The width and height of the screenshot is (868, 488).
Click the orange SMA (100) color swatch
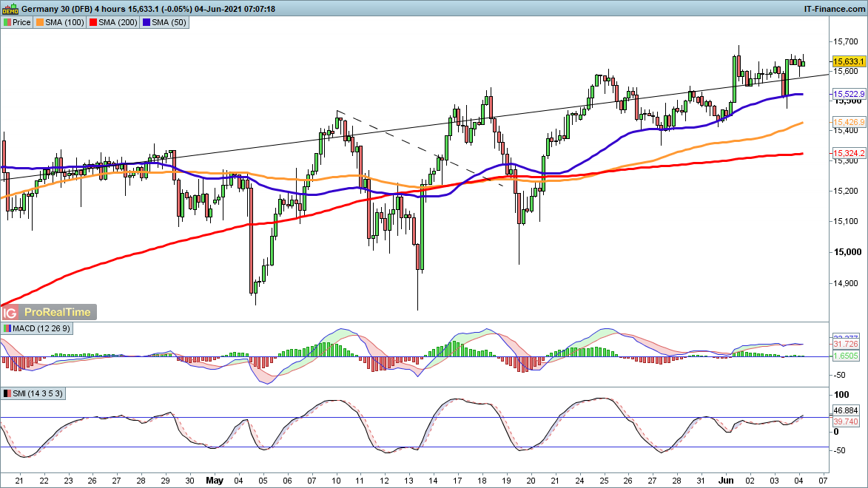(x=41, y=22)
